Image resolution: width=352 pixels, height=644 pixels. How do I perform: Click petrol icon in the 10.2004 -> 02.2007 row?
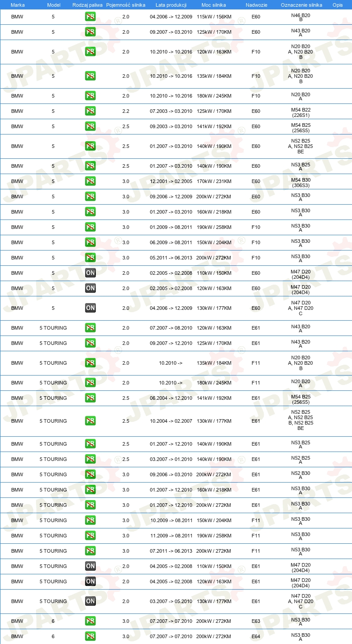tap(90, 421)
